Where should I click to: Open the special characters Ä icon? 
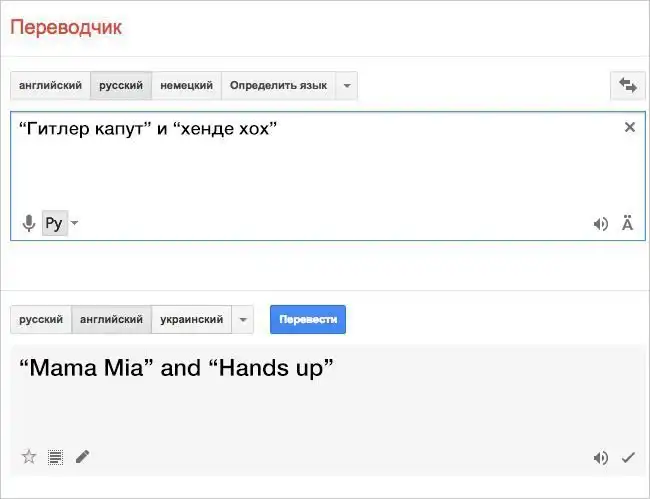627,224
